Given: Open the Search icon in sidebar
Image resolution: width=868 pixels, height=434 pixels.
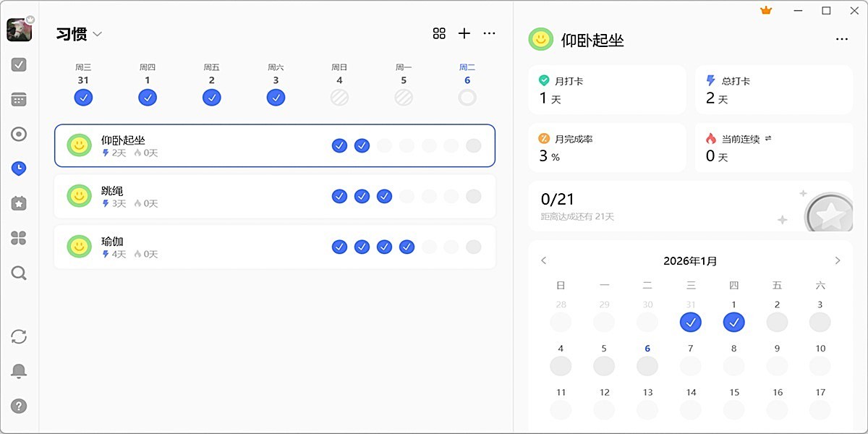Looking at the screenshot, I should (x=19, y=273).
